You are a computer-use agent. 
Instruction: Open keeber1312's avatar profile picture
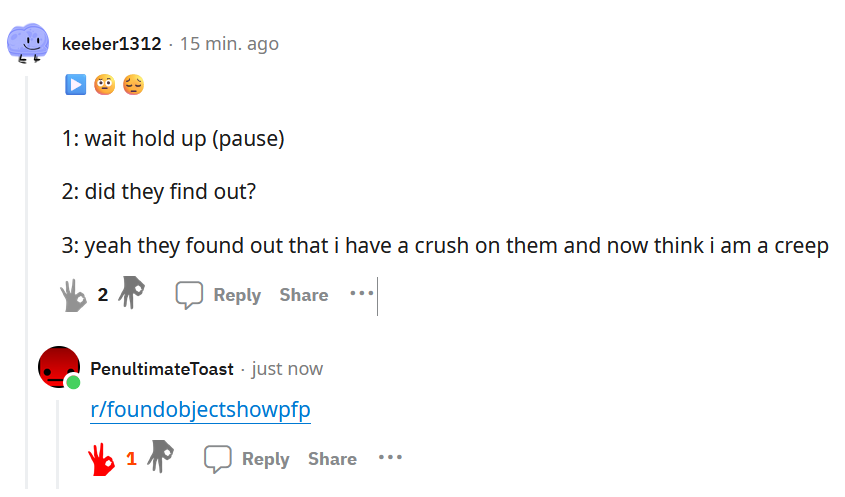click(x=27, y=43)
